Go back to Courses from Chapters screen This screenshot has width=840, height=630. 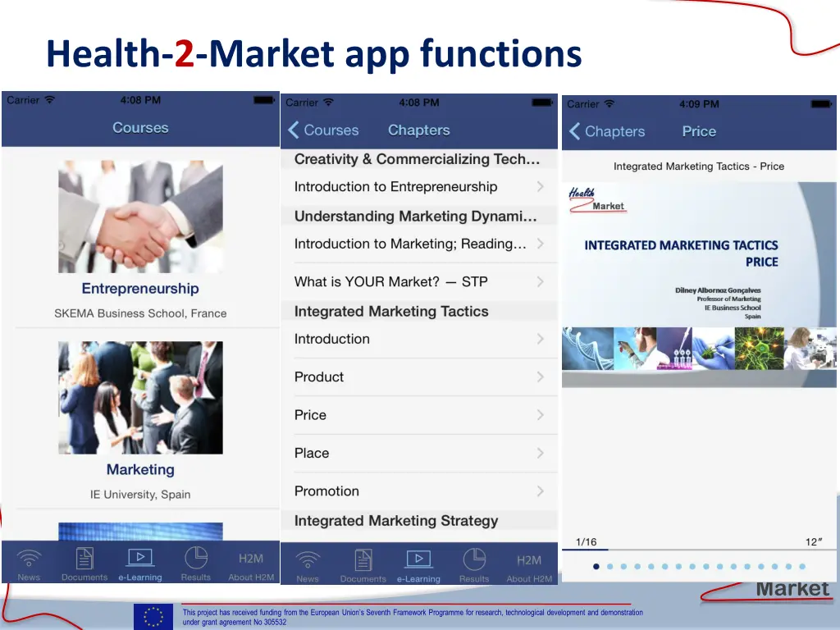pyautogui.click(x=323, y=130)
